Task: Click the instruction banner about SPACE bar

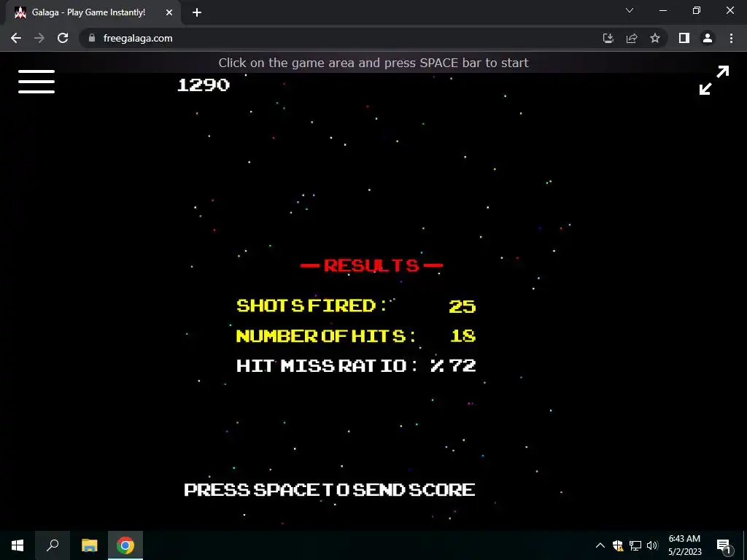Action: point(373,63)
